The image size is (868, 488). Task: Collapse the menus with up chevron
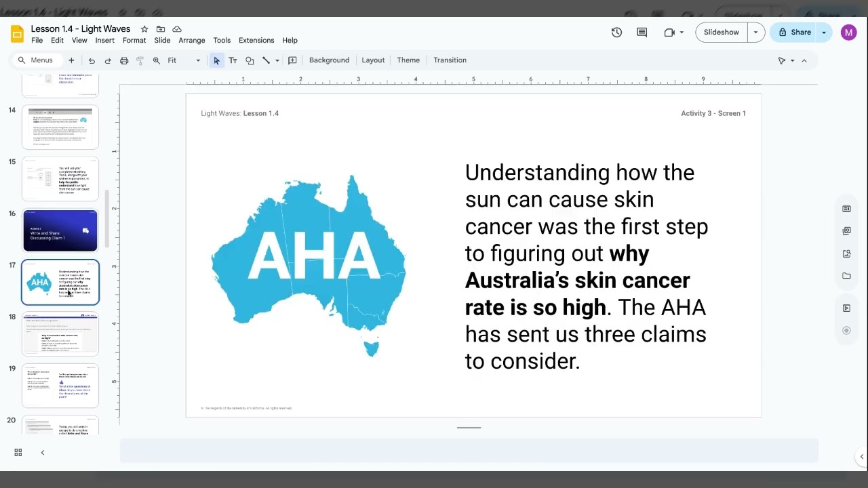coord(804,60)
